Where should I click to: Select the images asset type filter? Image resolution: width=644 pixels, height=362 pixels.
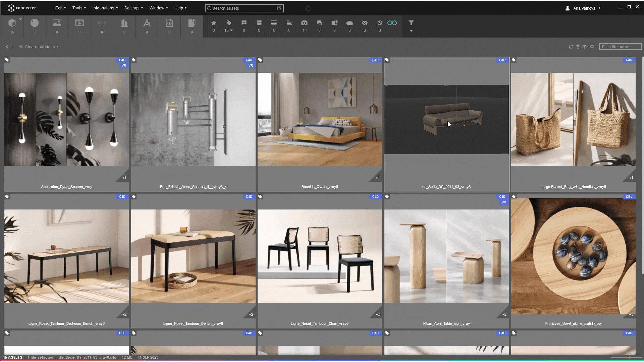(57, 23)
